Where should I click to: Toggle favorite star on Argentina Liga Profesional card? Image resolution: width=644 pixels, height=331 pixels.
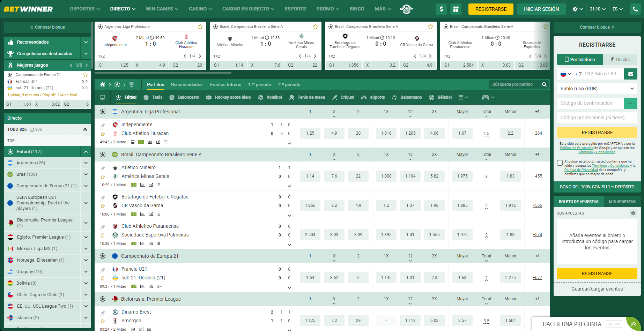tap(200, 27)
